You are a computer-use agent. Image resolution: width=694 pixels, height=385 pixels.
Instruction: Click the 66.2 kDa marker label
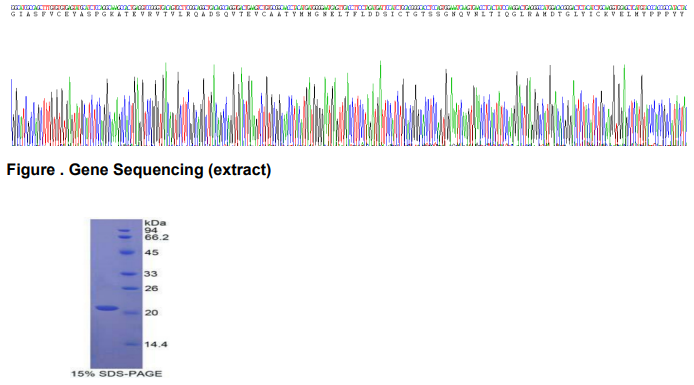point(156,237)
